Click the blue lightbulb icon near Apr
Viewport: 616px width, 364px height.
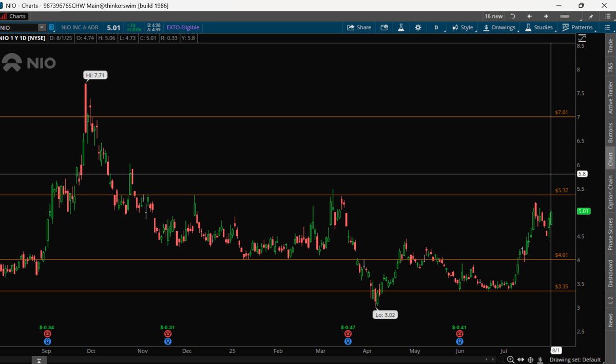tap(348, 341)
